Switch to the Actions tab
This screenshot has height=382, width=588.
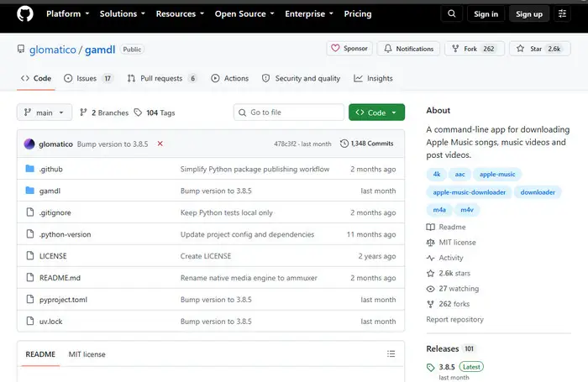tap(230, 78)
